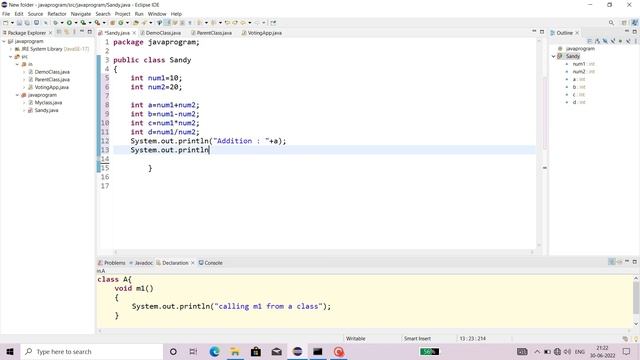Collapse the src folder node

click(x=11, y=57)
